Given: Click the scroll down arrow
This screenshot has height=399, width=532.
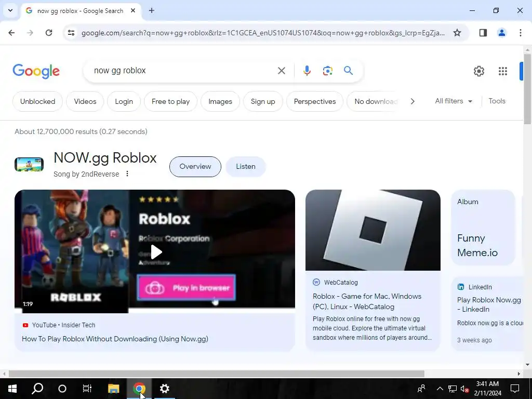Looking at the screenshot, I should (x=527, y=365).
